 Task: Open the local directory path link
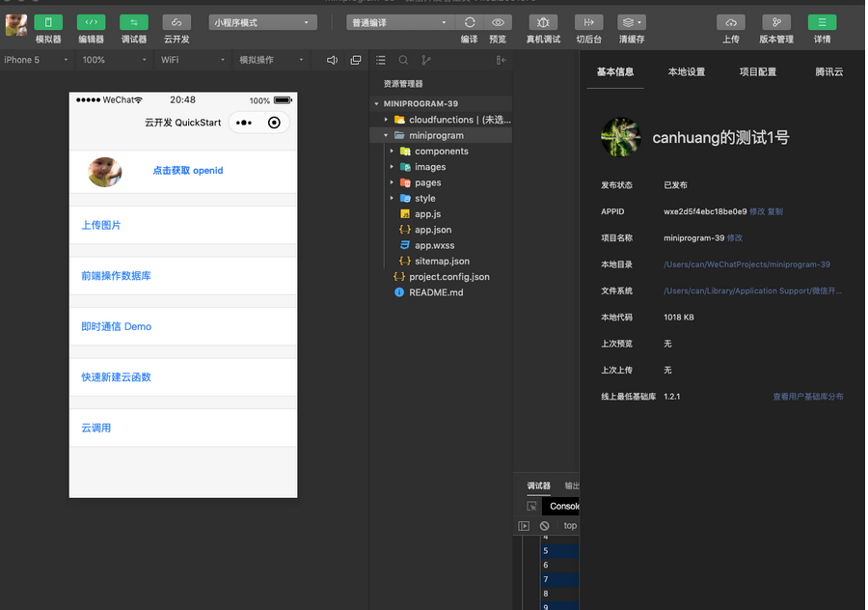(746, 264)
